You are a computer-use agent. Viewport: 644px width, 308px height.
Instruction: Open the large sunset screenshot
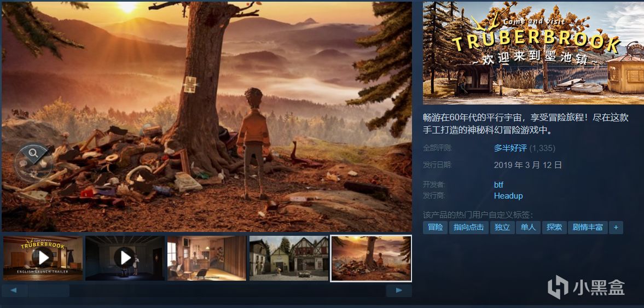(x=207, y=117)
